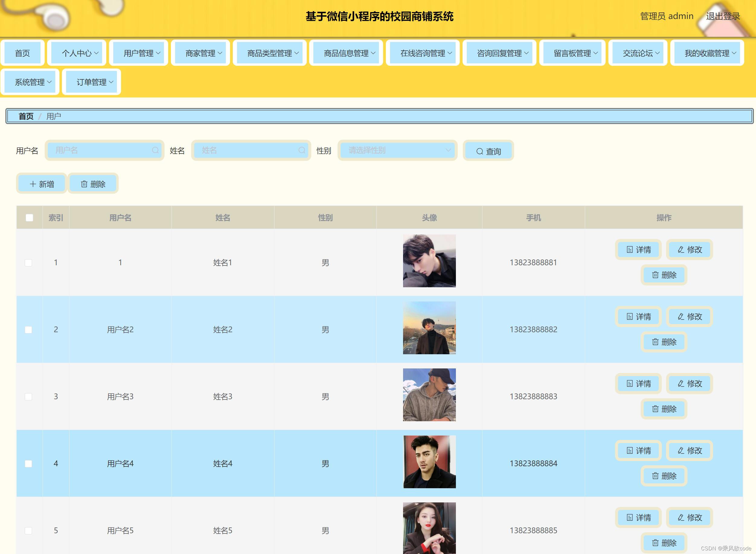Click the trash 删除 icon in 用户名3 row
The height and width of the screenshot is (554, 756).
(655, 409)
